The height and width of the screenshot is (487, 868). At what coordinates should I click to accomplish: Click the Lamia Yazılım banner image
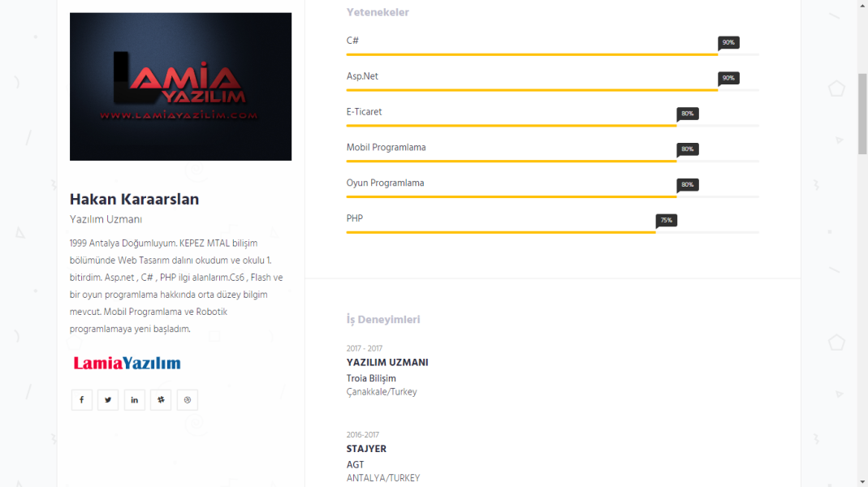click(180, 87)
